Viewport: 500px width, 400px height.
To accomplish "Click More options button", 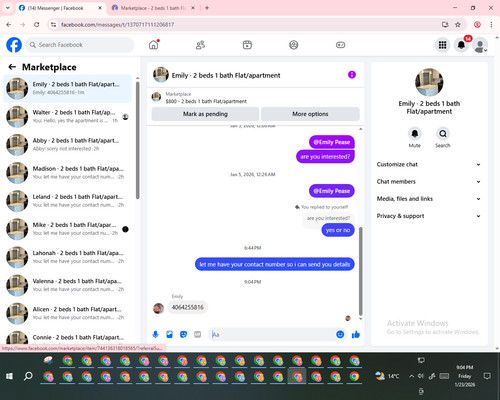I will click(x=310, y=114).
